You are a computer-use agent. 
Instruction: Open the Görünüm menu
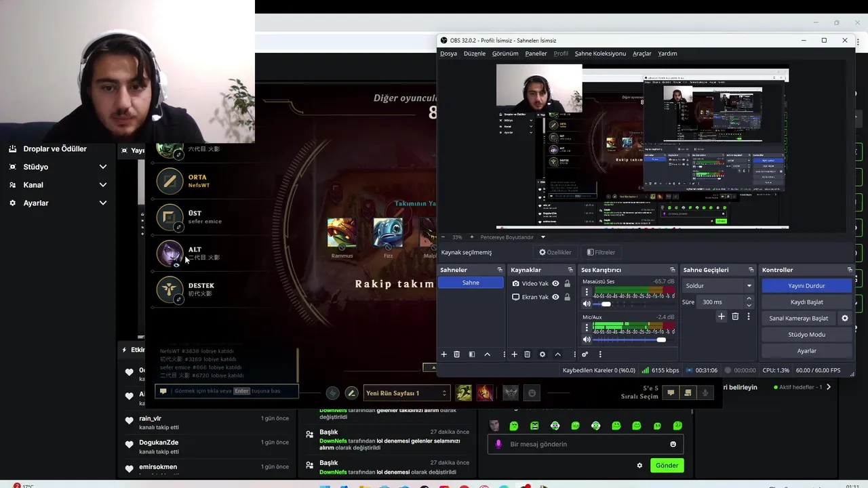tap(505, 54)
